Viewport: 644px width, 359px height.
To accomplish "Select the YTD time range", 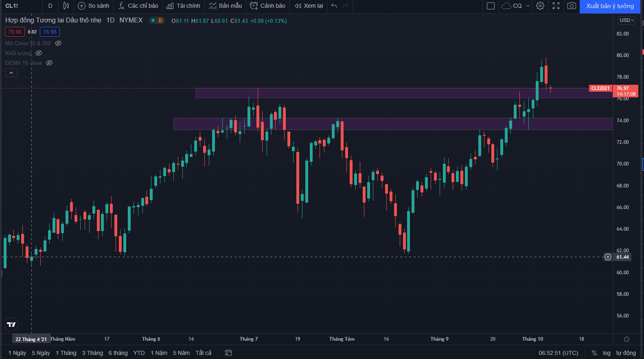I will pyautogui.click(x=139, y=353).
